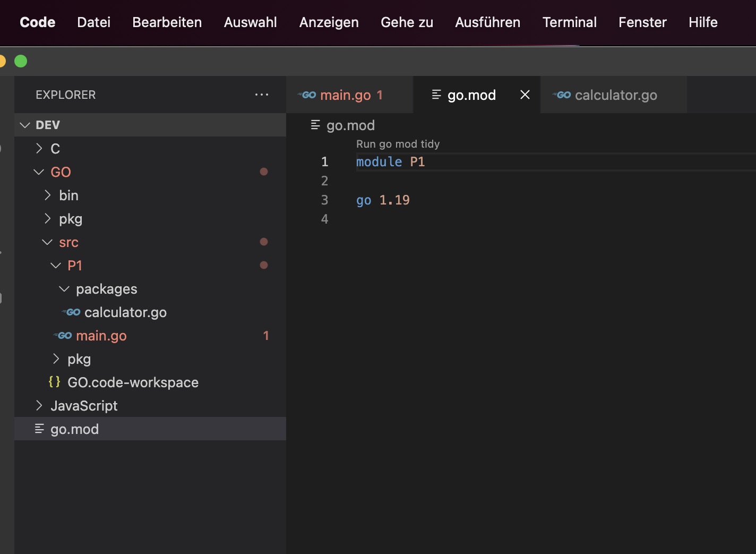Select the GO folder label
This screenshot has width=756, height=554.
coord(61,172)
